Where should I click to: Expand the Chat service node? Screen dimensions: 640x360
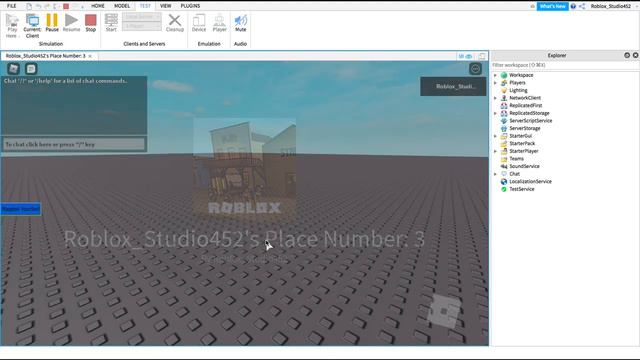click(x=496, y=174)
